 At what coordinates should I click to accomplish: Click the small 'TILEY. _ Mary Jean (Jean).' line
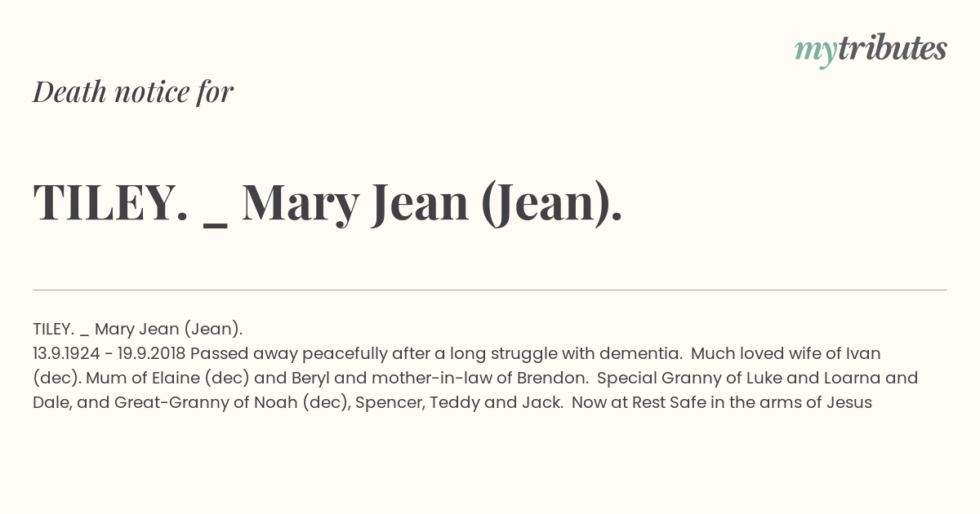click(138, 330)
